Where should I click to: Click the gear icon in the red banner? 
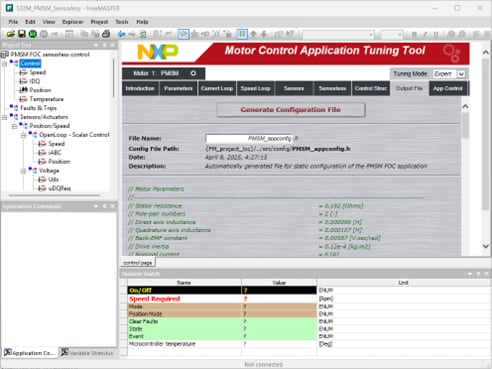(452, 54)
